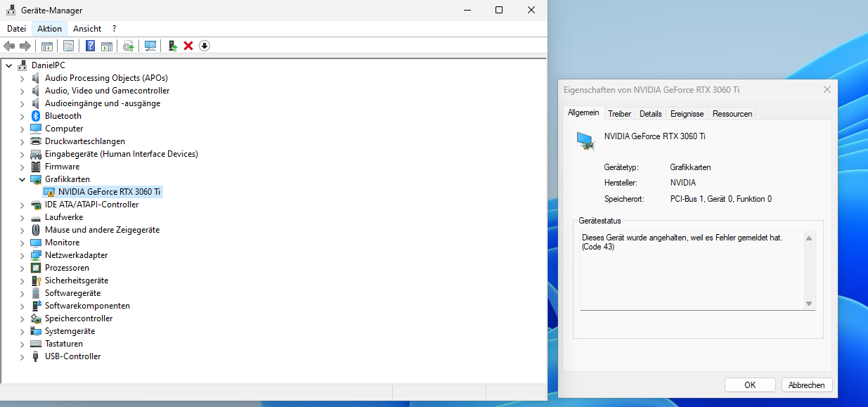Click the Hersteller value 'NVIDIA'
Image resolution: width=868 pixels, height=407 pixels.
683,183
